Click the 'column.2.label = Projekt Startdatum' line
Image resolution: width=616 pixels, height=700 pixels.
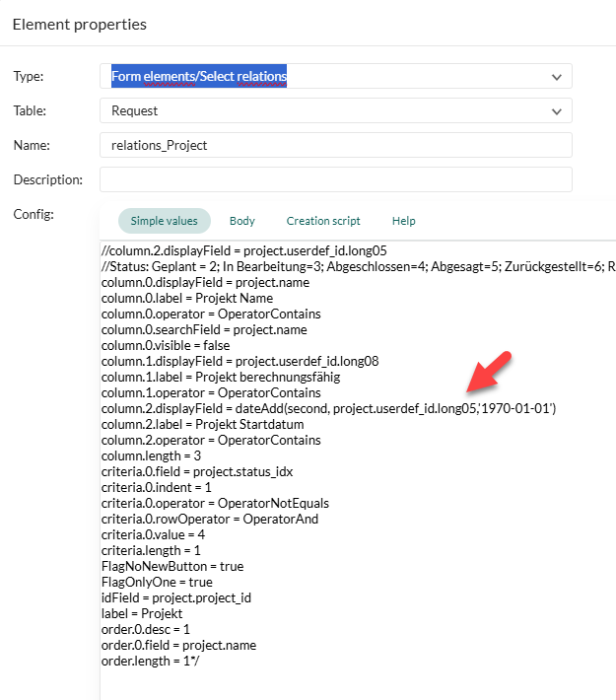(200, 424)
